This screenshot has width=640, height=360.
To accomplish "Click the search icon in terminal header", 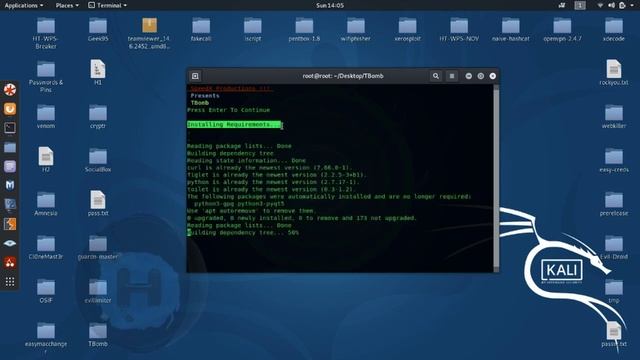I will 436,76.
